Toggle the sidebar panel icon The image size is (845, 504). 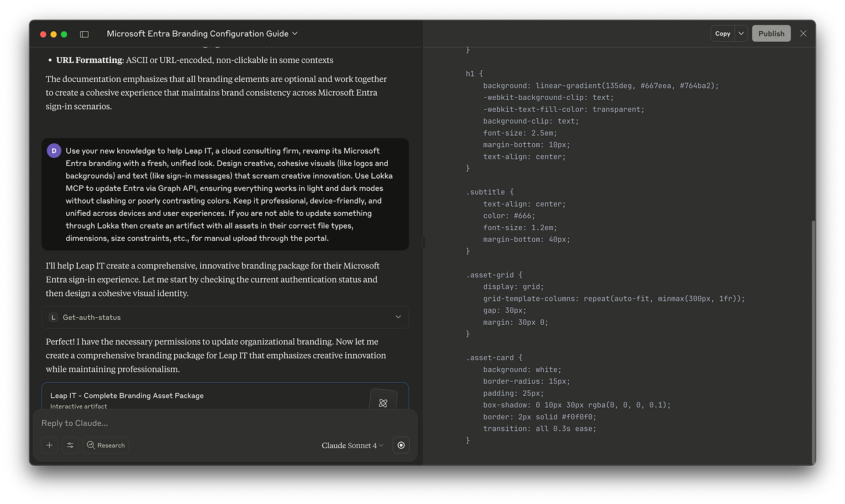[84, 34]
